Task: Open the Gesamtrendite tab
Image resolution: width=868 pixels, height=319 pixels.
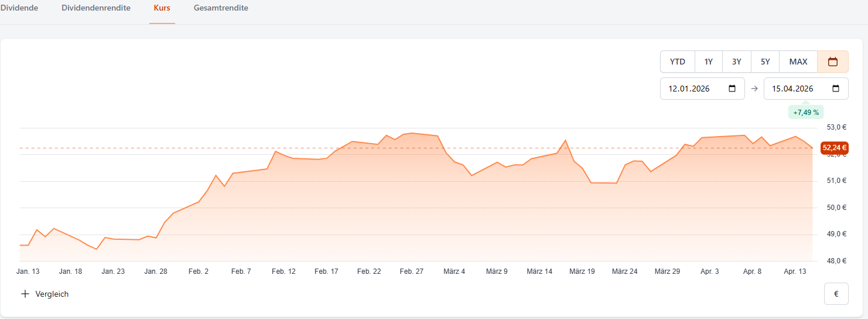Action: 221,8
